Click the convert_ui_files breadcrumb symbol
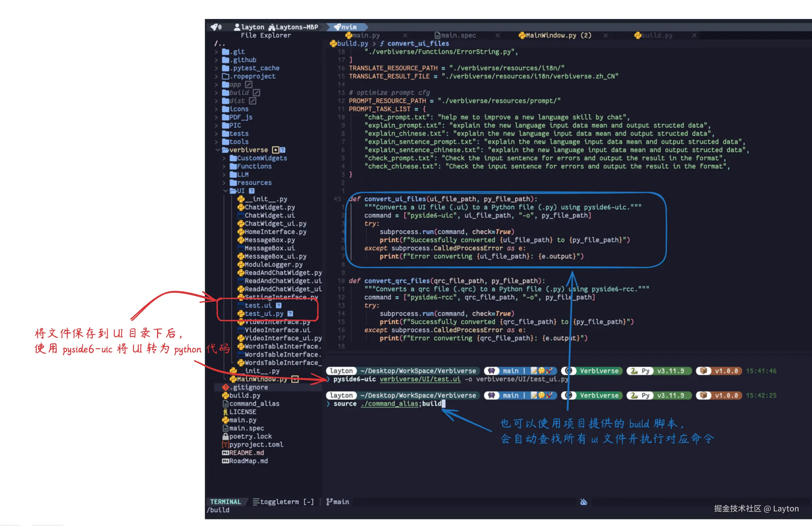812x526 pixels. coord(418,44)
